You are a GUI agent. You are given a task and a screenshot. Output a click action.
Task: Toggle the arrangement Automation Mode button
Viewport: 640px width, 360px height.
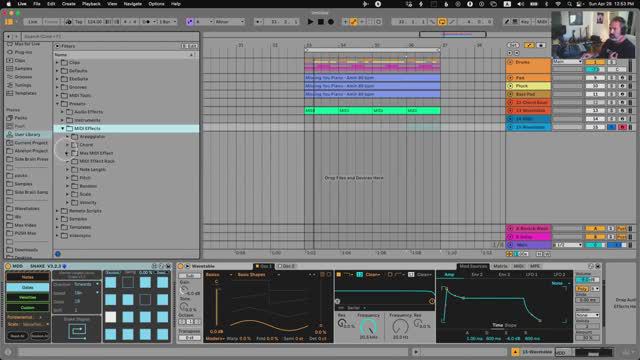[x=529, y=45]
